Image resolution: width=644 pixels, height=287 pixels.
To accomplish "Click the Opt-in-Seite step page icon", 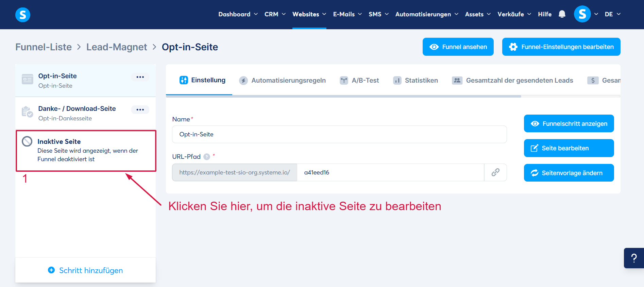I will 28,79.
